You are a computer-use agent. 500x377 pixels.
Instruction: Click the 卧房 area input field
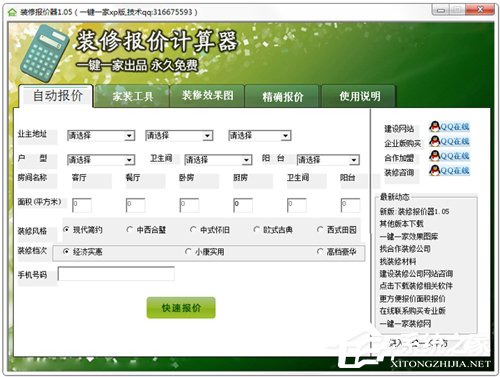coord(189,205)
